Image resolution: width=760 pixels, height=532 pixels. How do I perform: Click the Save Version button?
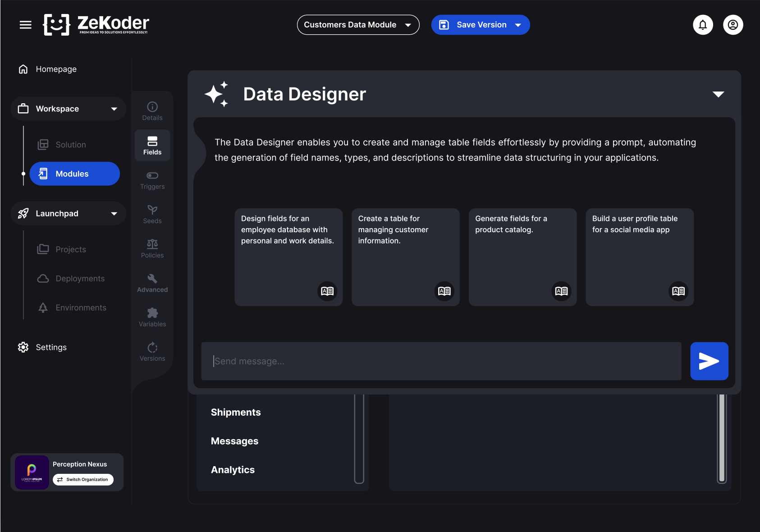481,25
